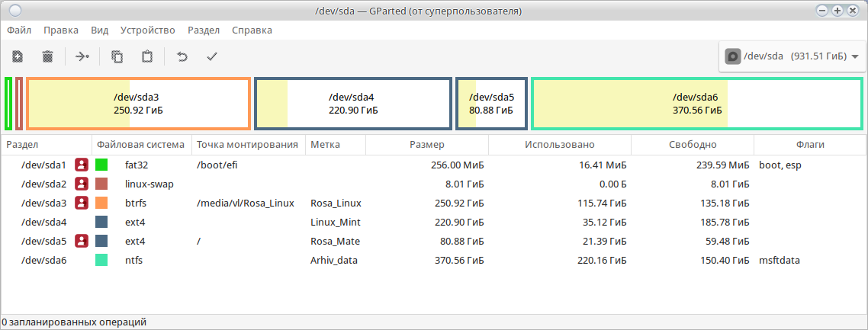Sort partitions by the Размер column header
The width and height of the screenshot is (868, 330).
tap(426, 145)
